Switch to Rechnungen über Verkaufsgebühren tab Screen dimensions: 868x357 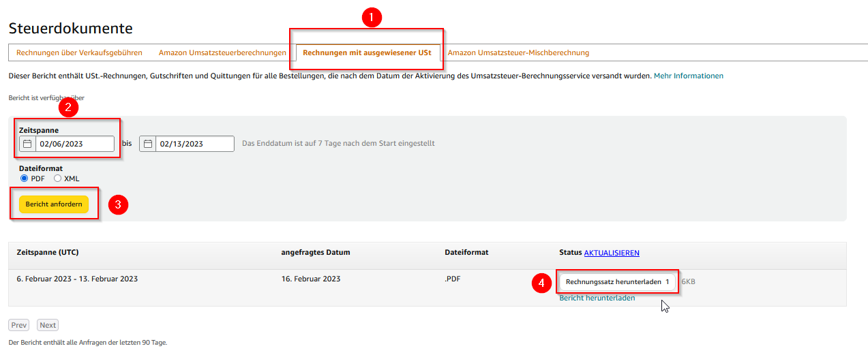pyautogui.click(x=79, y=52)
